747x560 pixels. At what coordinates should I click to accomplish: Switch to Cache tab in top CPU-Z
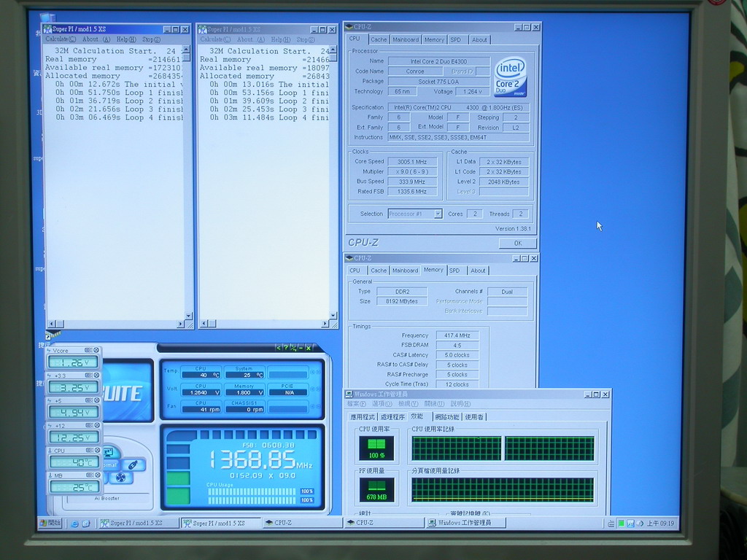click(x=379, y=40)
